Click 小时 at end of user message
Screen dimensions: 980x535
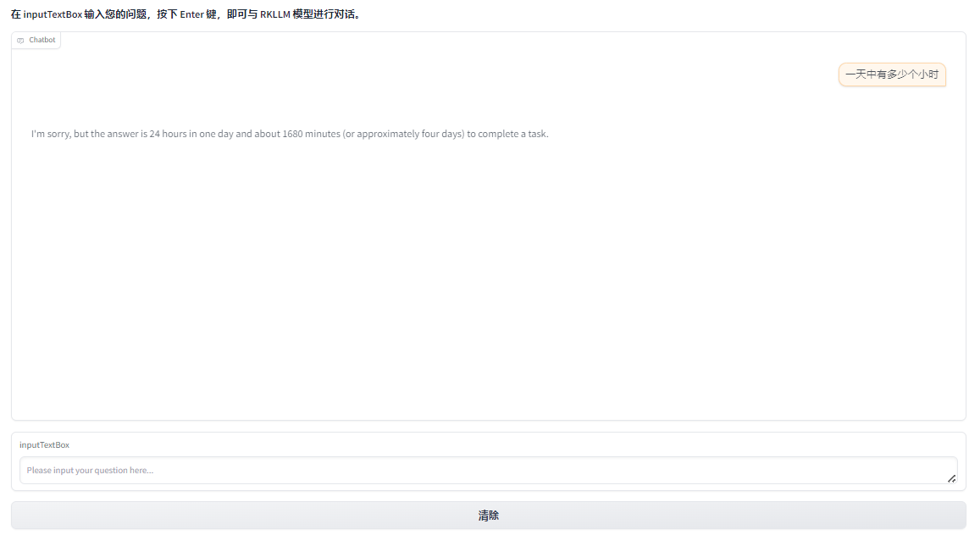pos(928,74)
